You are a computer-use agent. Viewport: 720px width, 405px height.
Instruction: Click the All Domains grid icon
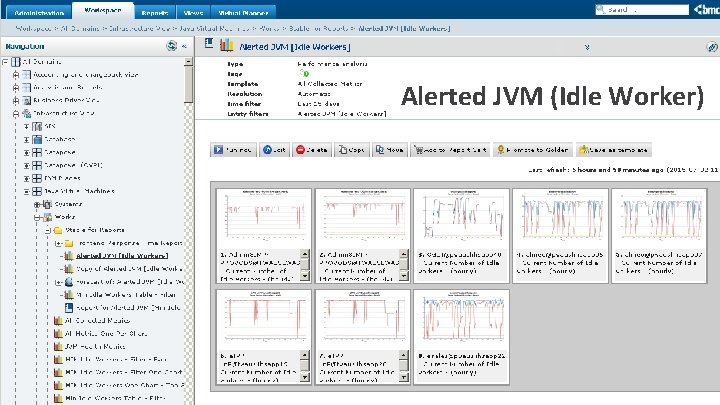[x=16, y=62]
